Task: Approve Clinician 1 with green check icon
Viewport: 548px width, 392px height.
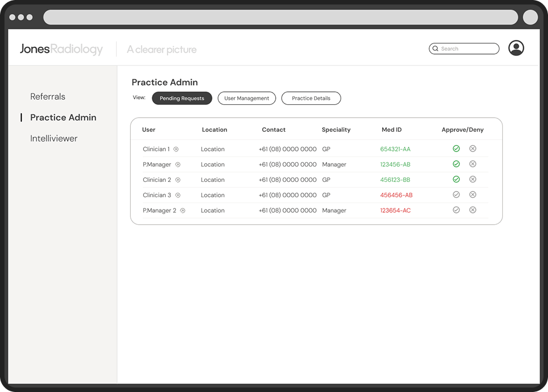Action: tap(456, 149)
